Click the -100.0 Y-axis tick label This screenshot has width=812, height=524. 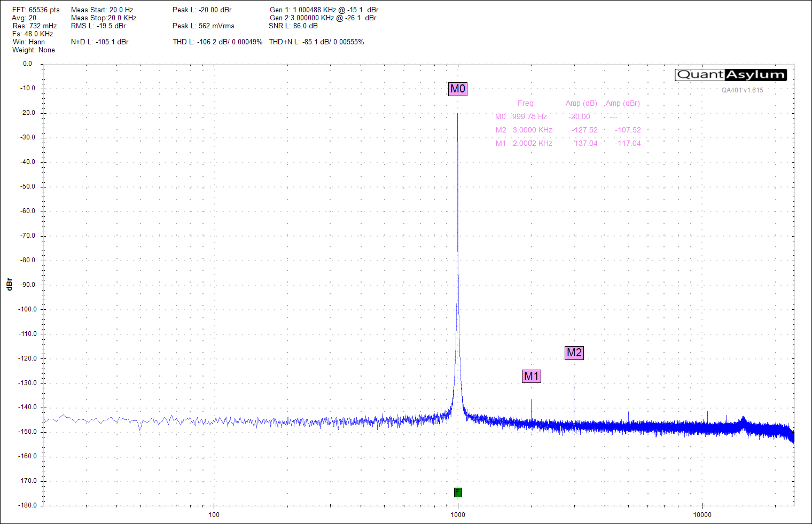(x=27, y=309)
